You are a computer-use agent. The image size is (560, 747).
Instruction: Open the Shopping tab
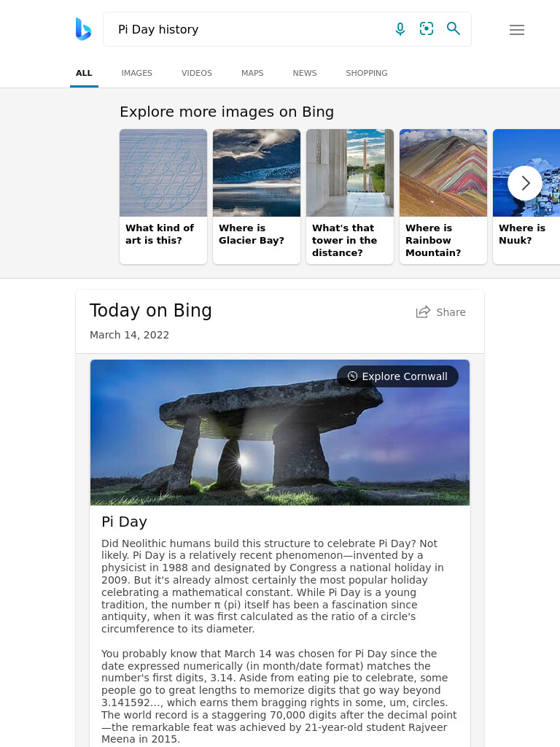pyautogui.click(x=367, y=73)
